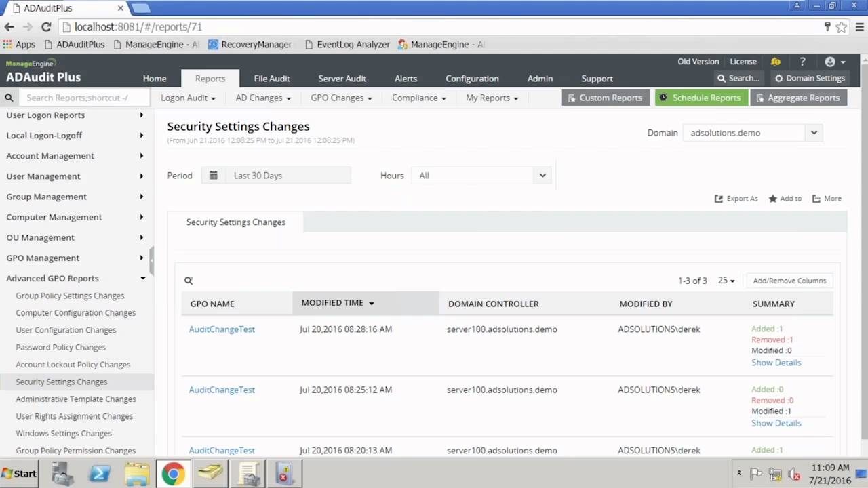Show hidden tray icons arrow
Viewport: 868px width, 488px height.
click(x=739, y=474)
